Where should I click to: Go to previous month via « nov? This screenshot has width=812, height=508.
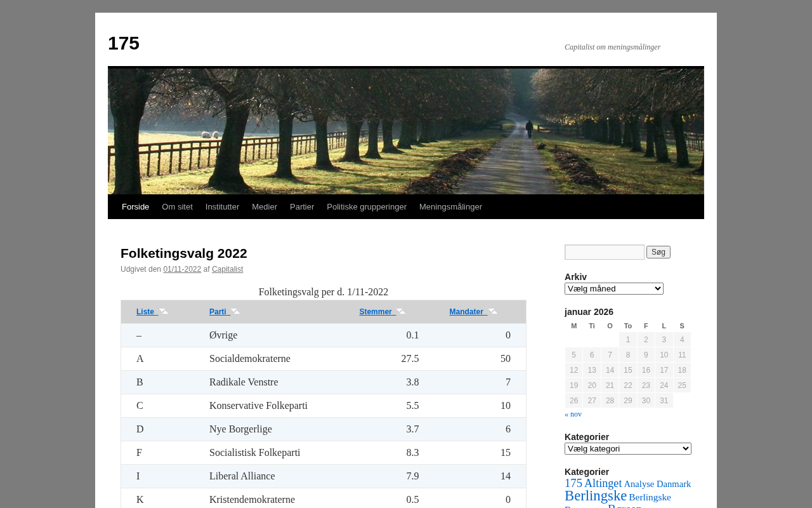coord(573,414)
